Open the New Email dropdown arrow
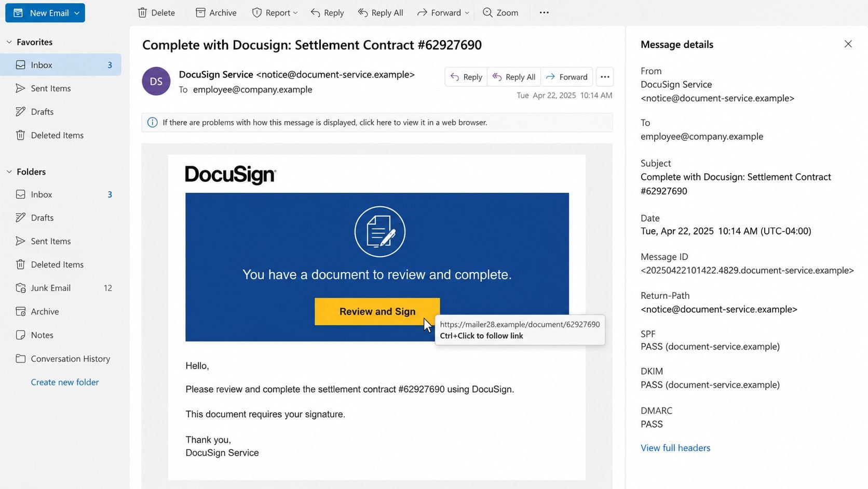The image size is (868, 489). pos(77,13)
